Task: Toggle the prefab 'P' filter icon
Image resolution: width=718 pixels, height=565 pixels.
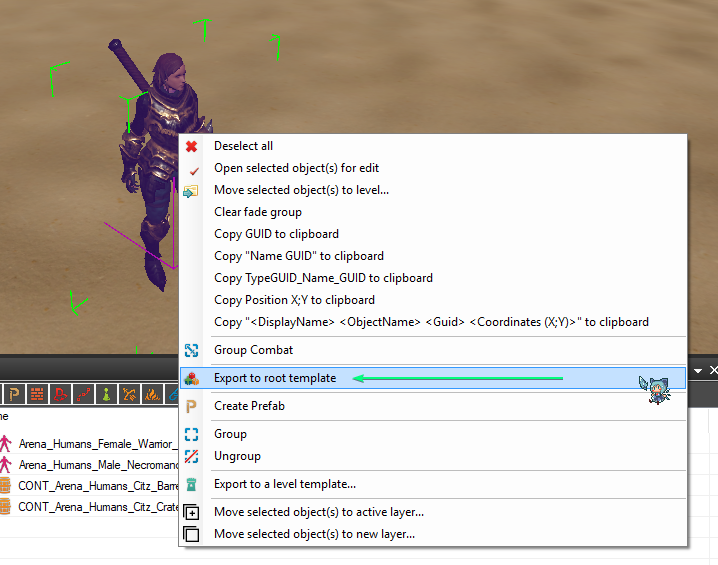Action: 14,394
